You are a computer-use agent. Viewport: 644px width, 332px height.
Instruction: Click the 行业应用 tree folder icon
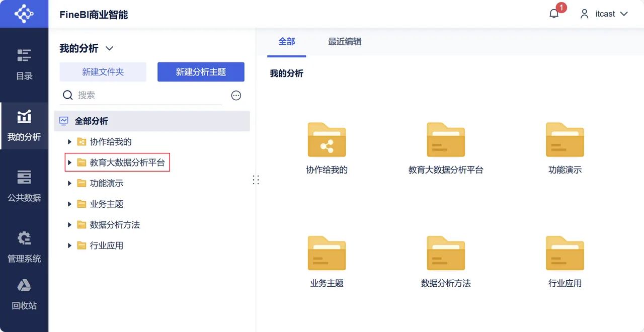click(x=82, y=245)
